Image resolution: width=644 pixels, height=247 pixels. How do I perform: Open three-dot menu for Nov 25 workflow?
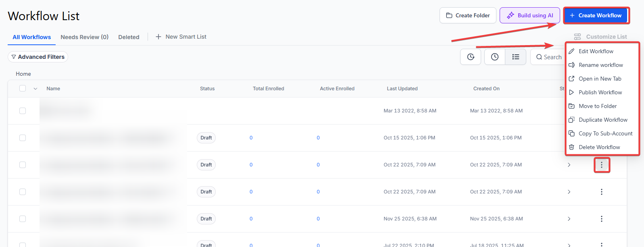[601, 219]
